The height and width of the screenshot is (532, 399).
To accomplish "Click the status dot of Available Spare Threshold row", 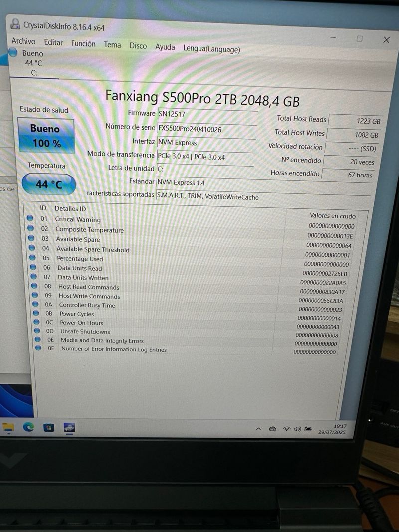I will click(x=32, y=248).
